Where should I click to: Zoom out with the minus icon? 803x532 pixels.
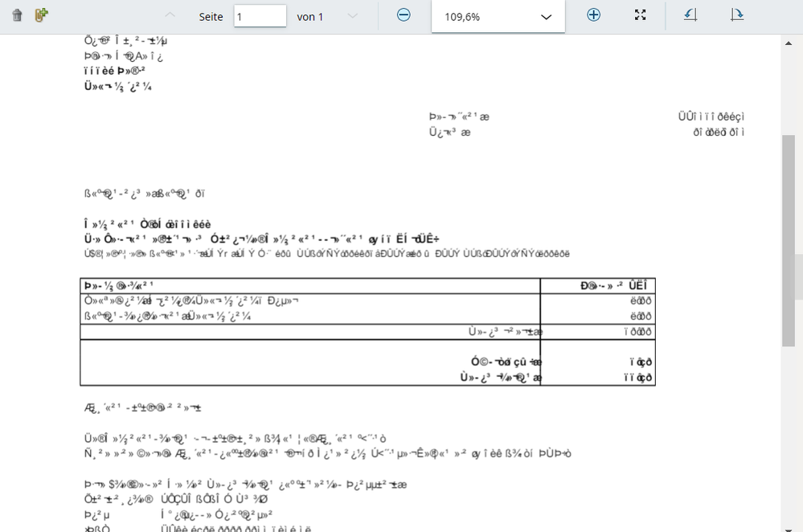[x=404, y=15]
